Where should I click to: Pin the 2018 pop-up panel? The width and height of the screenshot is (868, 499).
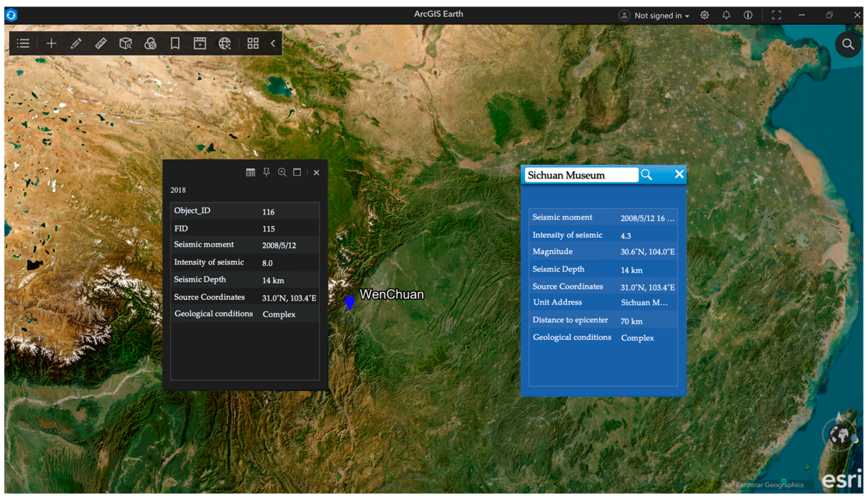pos(266,172)
